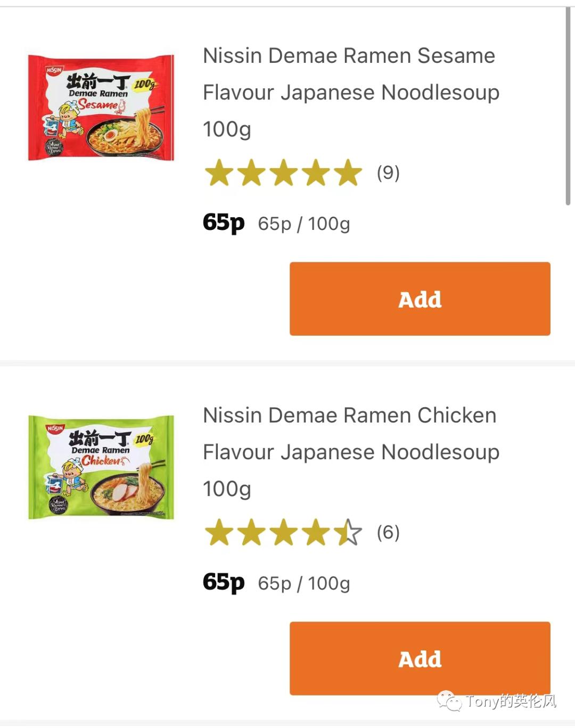575x728 pixels.
Task: Click the 65p / 100g unit price of Chicken ramen
Action: [x=303, y=583]
